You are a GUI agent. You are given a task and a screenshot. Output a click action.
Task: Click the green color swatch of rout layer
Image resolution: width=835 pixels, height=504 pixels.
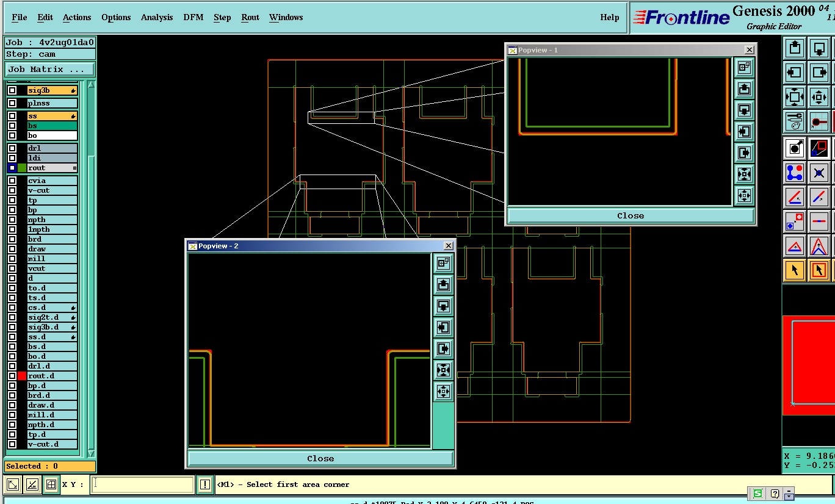click(22, 168)
